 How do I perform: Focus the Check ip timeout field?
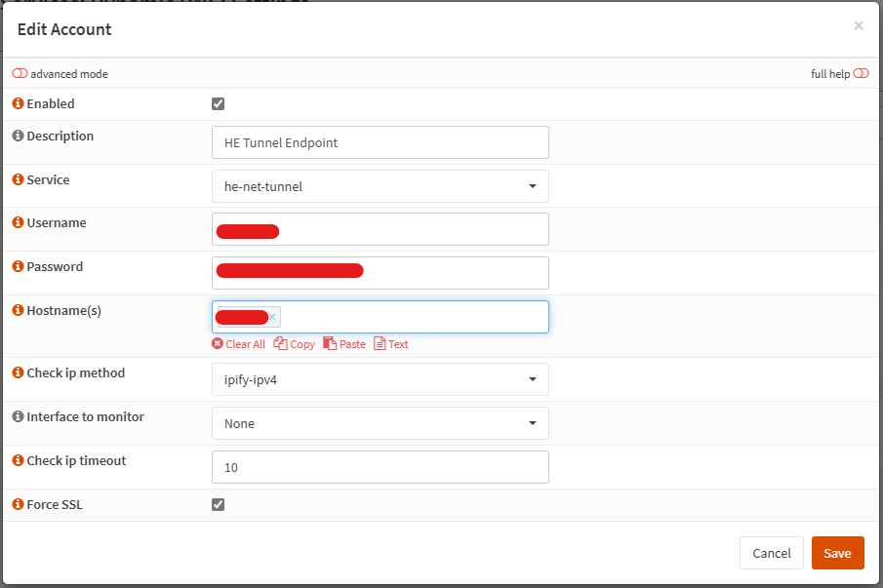(380, 467)
